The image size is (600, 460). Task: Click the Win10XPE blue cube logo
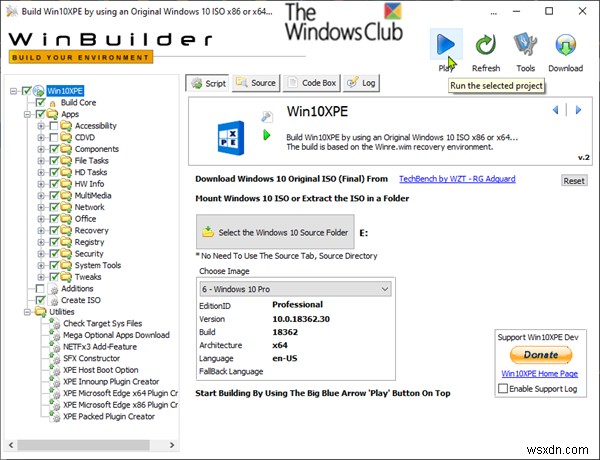(x=230, y=138)
